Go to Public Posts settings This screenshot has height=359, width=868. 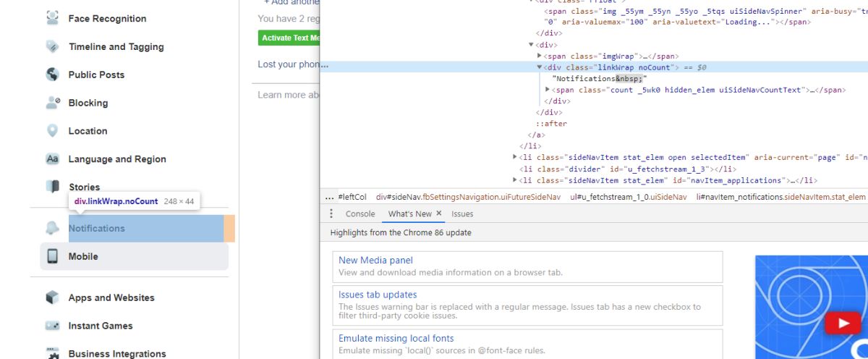(96, 75)
